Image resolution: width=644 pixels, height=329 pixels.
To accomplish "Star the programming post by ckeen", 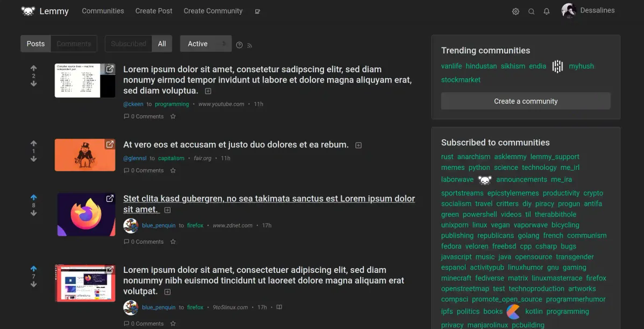I will click(x=173, y=116).
